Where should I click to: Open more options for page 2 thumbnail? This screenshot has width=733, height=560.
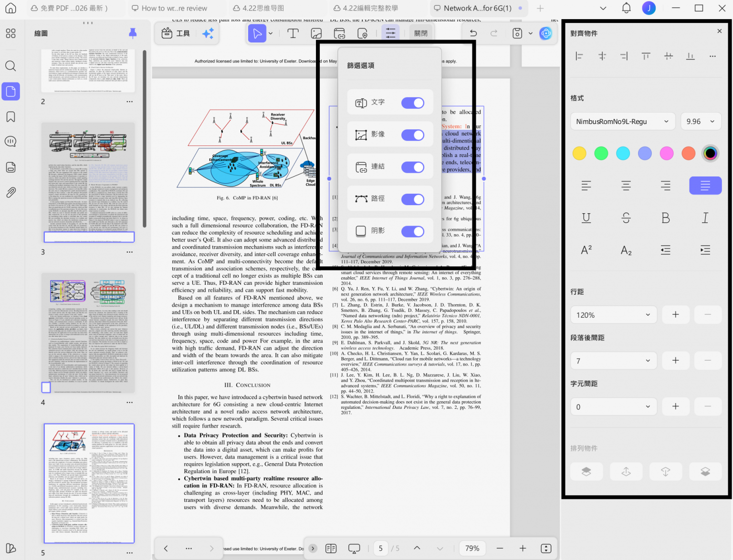point(130,102)
